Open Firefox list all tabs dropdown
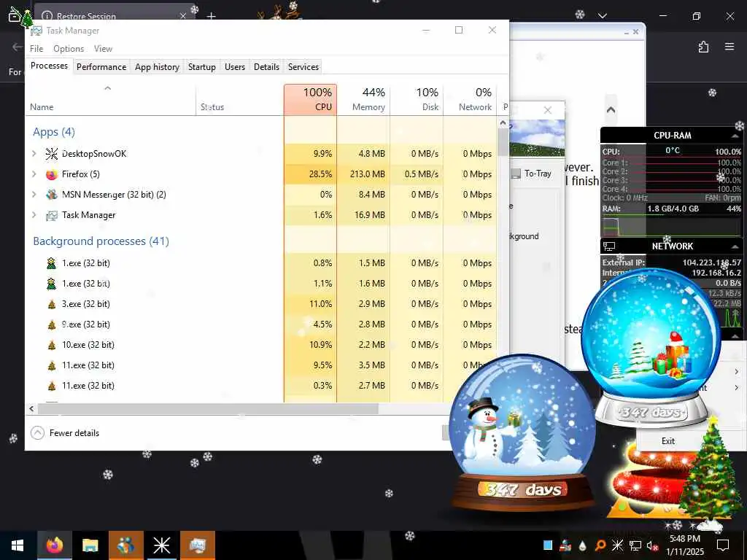The width and height of the screenshot is (747, 560). click(603, 16)
